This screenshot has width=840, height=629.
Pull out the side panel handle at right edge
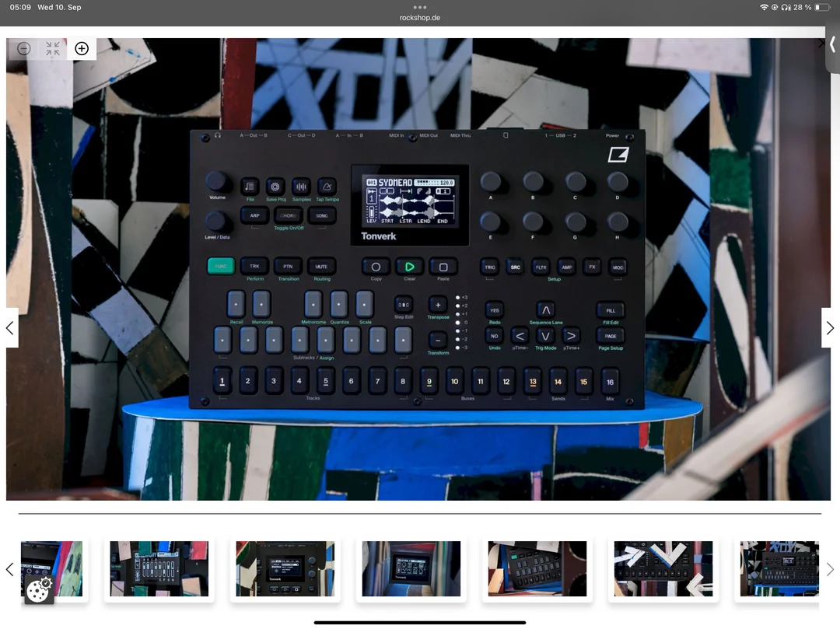pos(832,45)
